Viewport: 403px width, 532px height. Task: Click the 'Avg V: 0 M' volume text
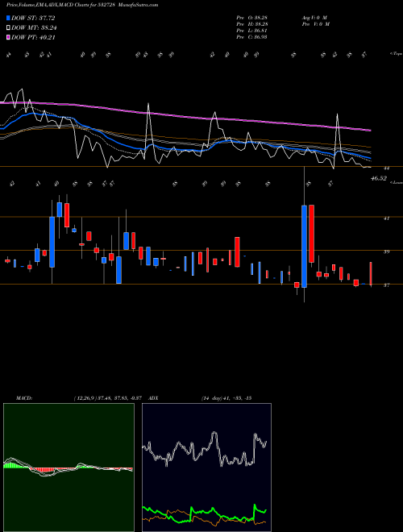click(x=314, y=17)
